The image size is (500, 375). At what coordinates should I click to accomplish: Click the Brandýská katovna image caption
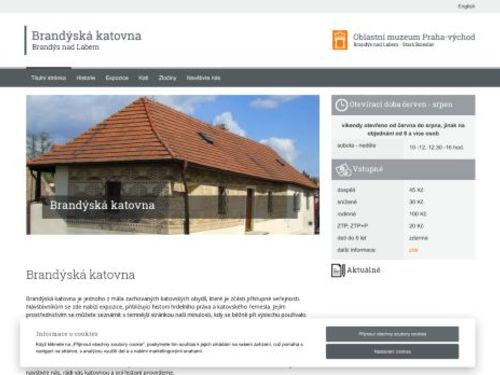coord(102,205)
